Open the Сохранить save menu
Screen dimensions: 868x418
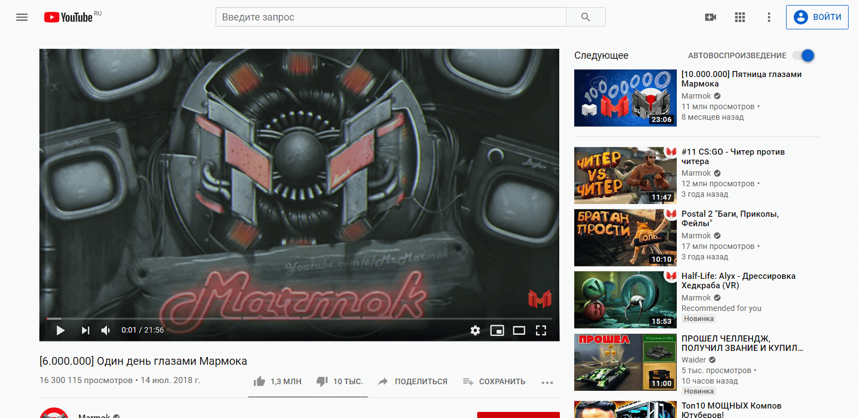(494, 381)
